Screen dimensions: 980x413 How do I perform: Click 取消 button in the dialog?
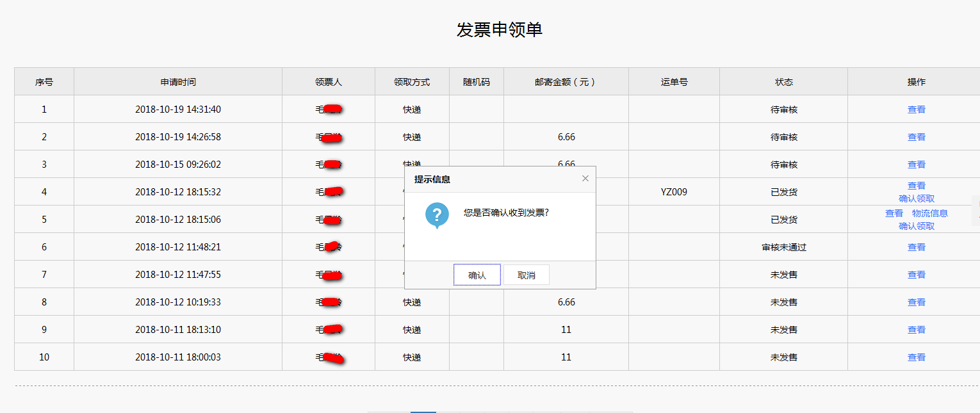[x=527, y=275]
